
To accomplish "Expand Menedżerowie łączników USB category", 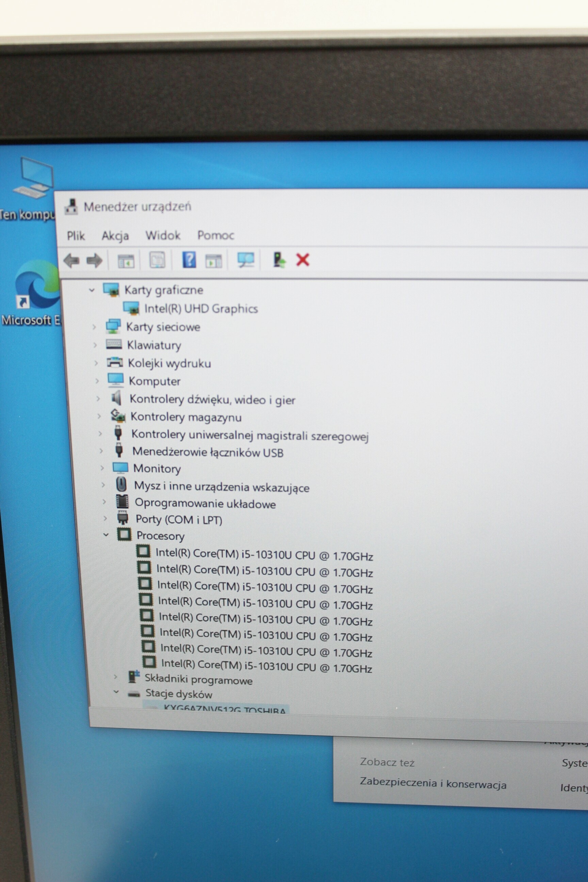I will click(101, 451).
